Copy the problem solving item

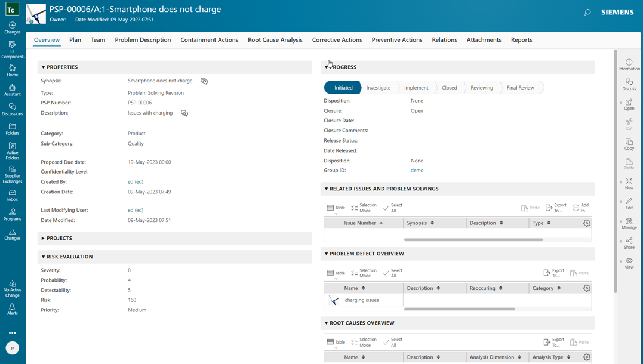point(629,143)
